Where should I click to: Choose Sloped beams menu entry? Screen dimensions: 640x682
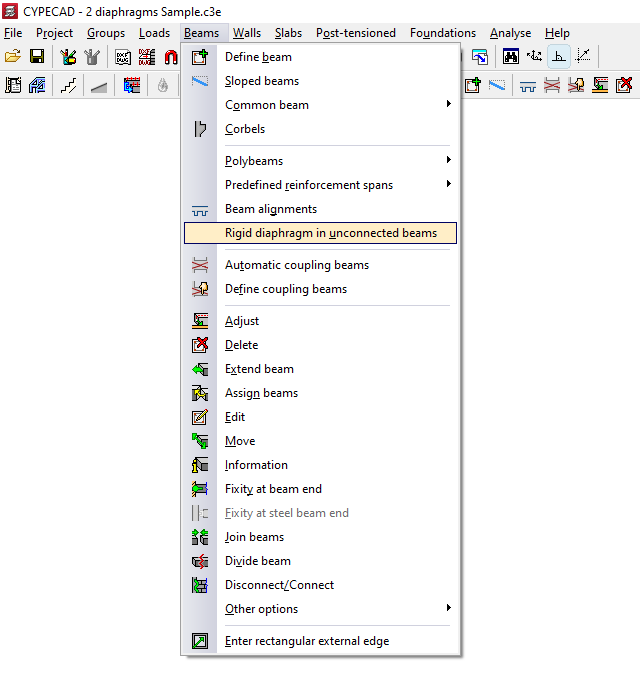[x=320, y=81]
